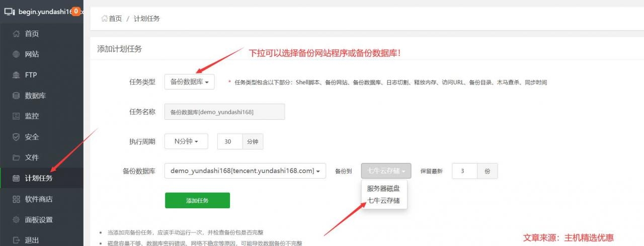Click the folder icon beside 文件
644x246 pixels.
pyautogui.click(x=16, y=157)
